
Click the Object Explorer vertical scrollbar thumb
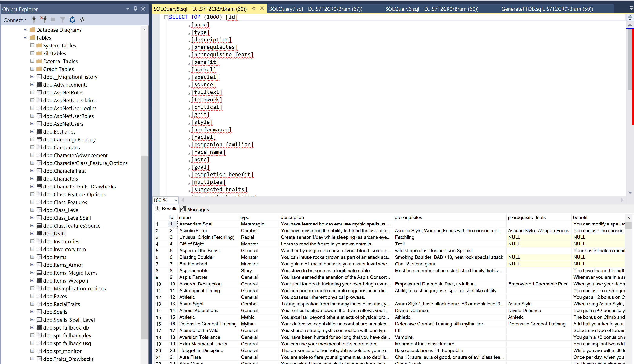[144, 247]
